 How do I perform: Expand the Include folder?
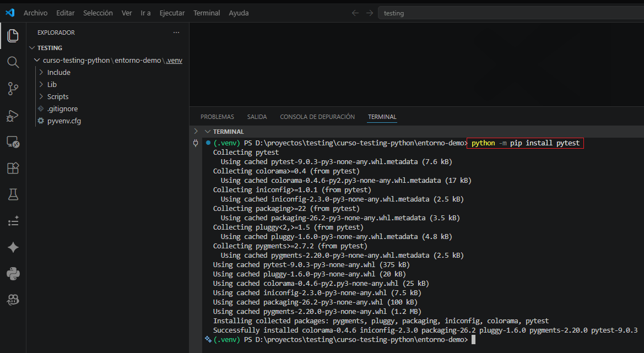41,72
